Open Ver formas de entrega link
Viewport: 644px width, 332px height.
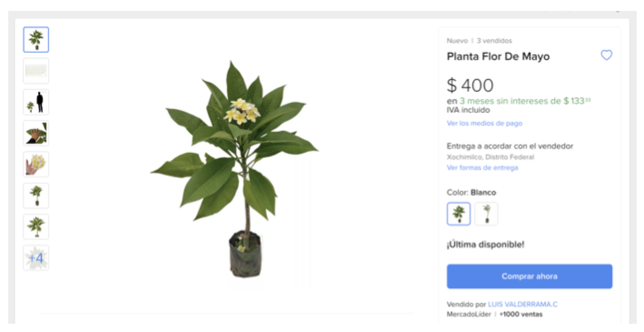coord(482,168)
